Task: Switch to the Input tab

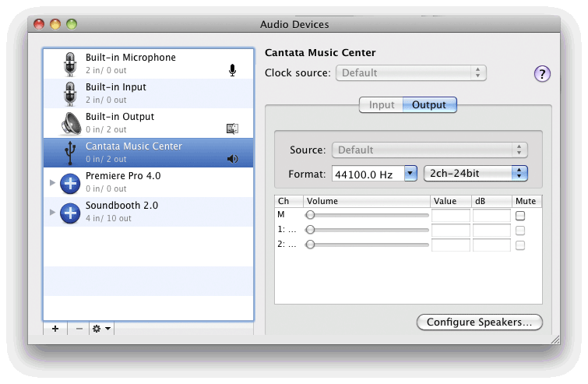Action: (x=382, y=105)
